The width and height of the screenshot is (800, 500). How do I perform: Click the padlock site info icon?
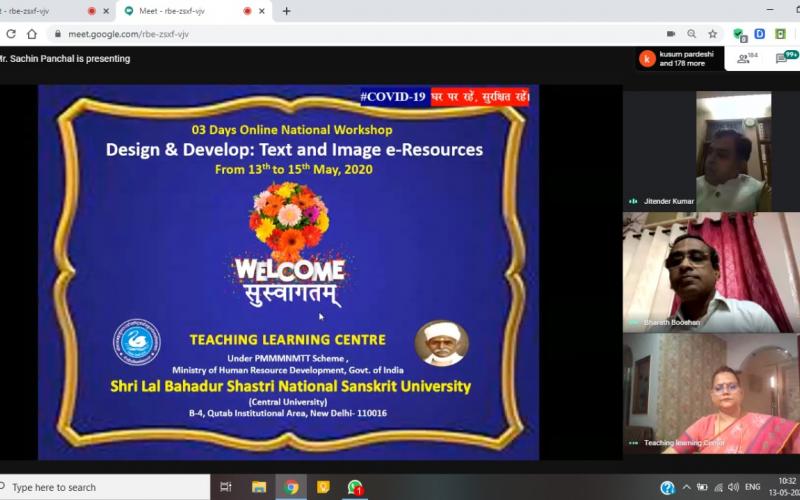pyautogui.click(x=58, y=34)
